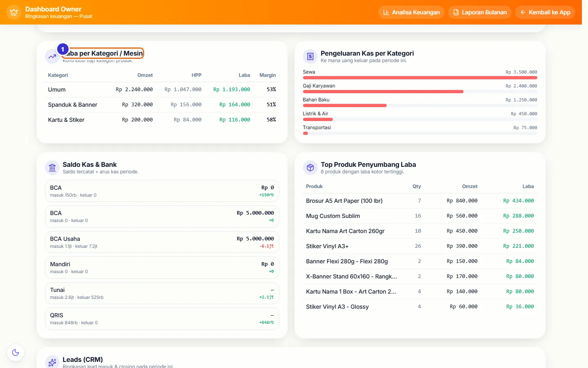This screenshot has height=368, width=588.
Task: Select the QRIS account card
Action: 162,319
